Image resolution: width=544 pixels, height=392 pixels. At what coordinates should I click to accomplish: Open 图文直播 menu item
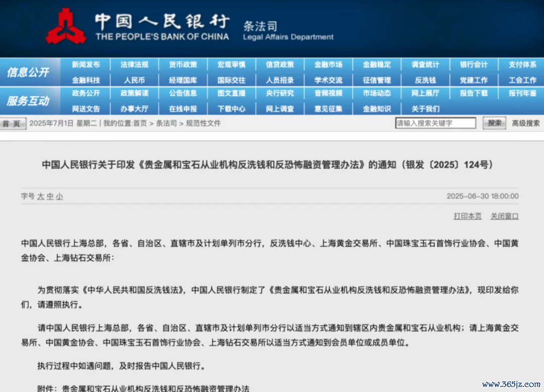tap(231, 93)
